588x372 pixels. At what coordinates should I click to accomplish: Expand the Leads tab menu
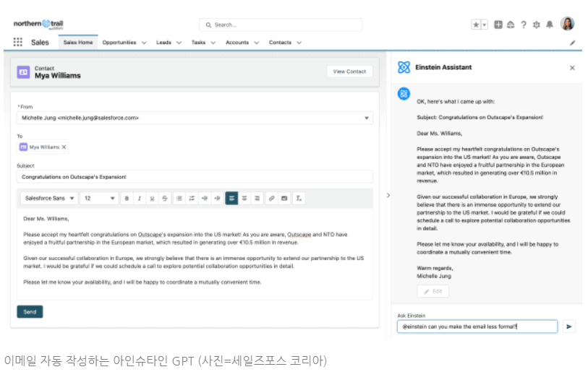(179, 43)
